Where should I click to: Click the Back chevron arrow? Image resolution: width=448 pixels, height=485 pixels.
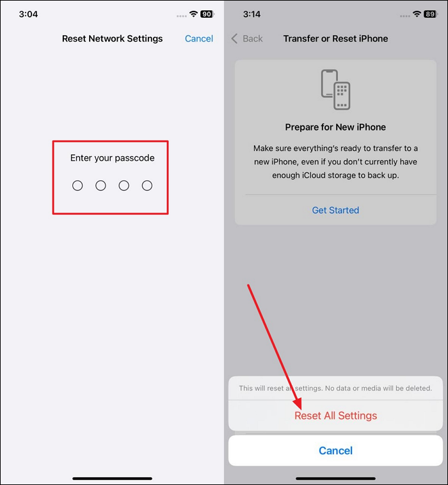[x=234, y=38]
